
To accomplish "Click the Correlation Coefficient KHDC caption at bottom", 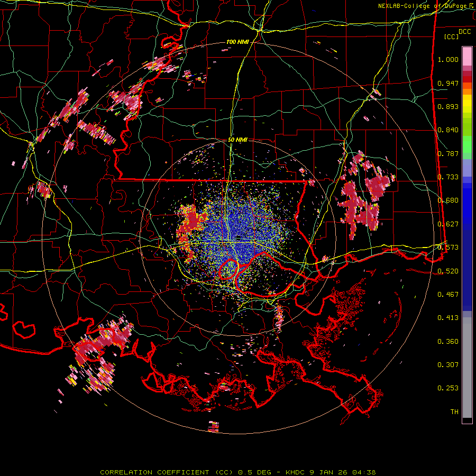I will [237, 472].
